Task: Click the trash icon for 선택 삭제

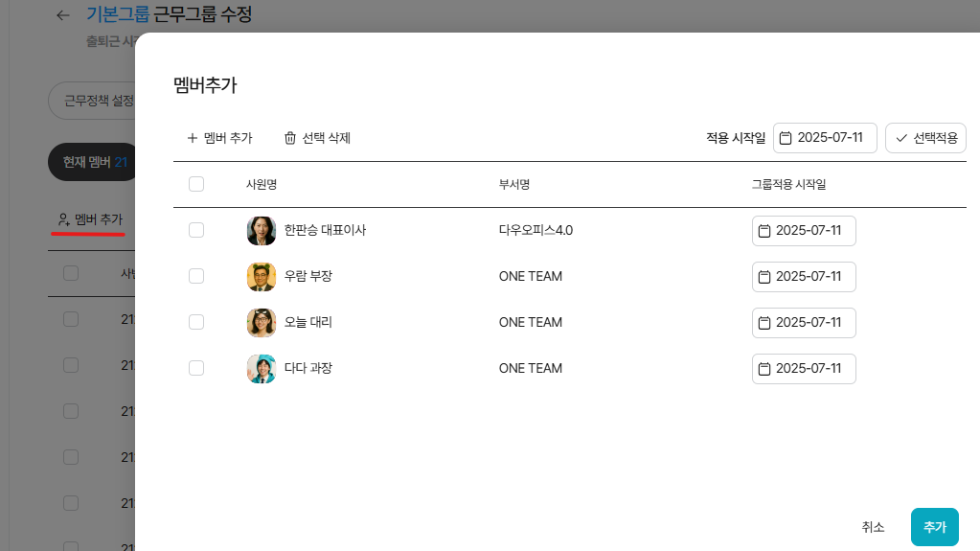Action: click(290, 138)
